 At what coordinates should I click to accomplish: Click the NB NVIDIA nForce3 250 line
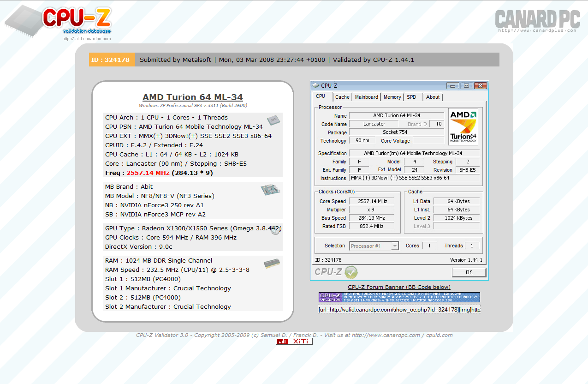(154, 205)
